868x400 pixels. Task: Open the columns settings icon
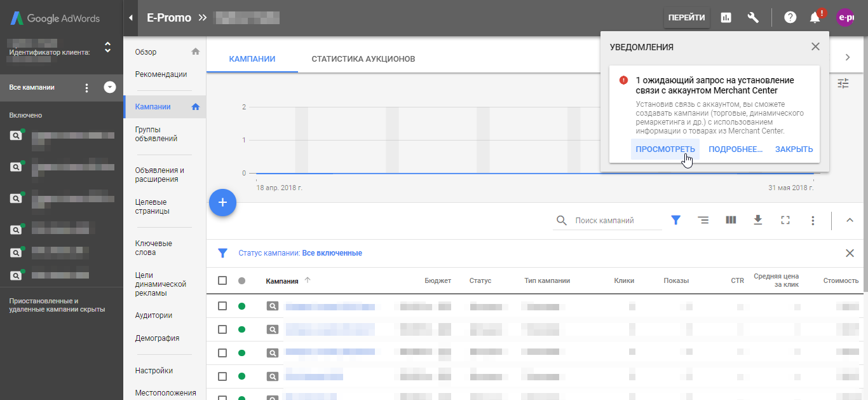pyautogui.click(x=731, y=220)
